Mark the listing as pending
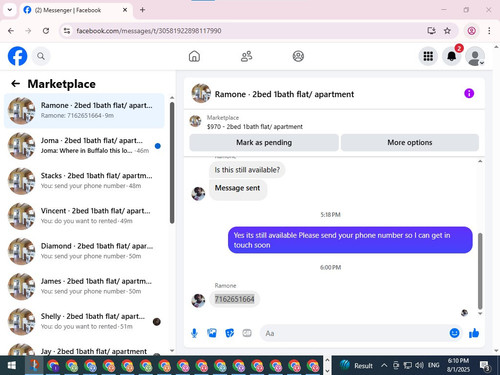This screenshot has width=500, height=375. [264, 143]
